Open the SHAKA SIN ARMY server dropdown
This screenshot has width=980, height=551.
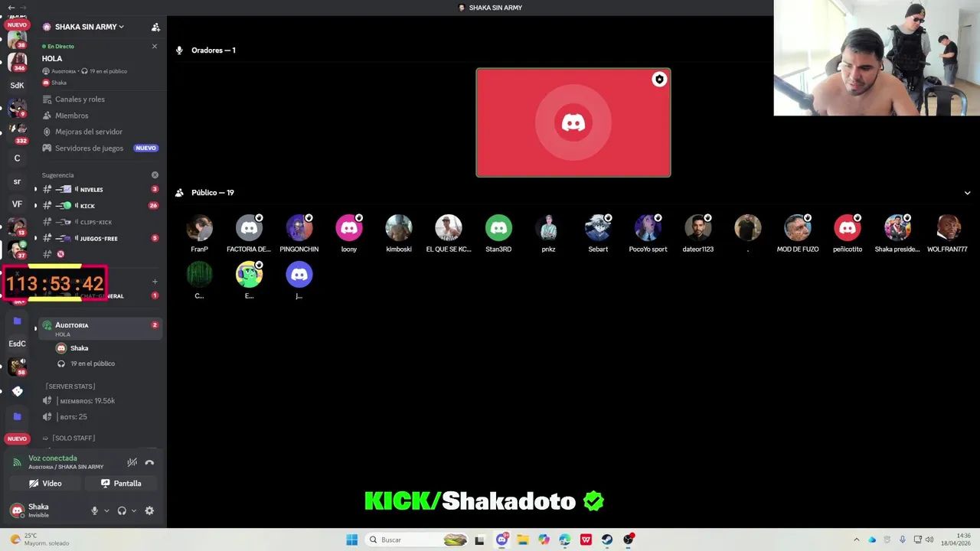point(84,27)
